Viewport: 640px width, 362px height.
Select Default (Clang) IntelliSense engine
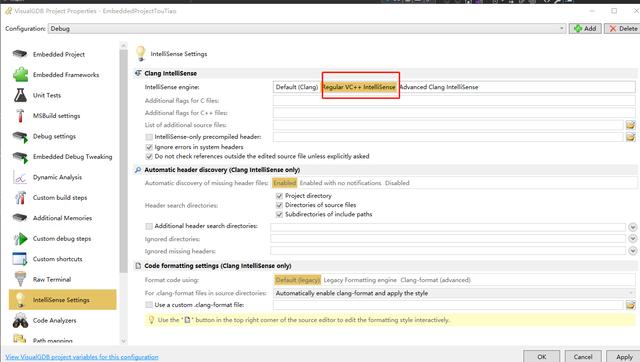point(297,87)
